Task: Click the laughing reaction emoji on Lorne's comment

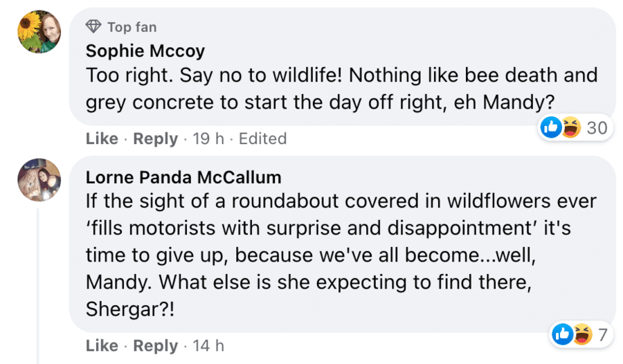Action: 581,335
